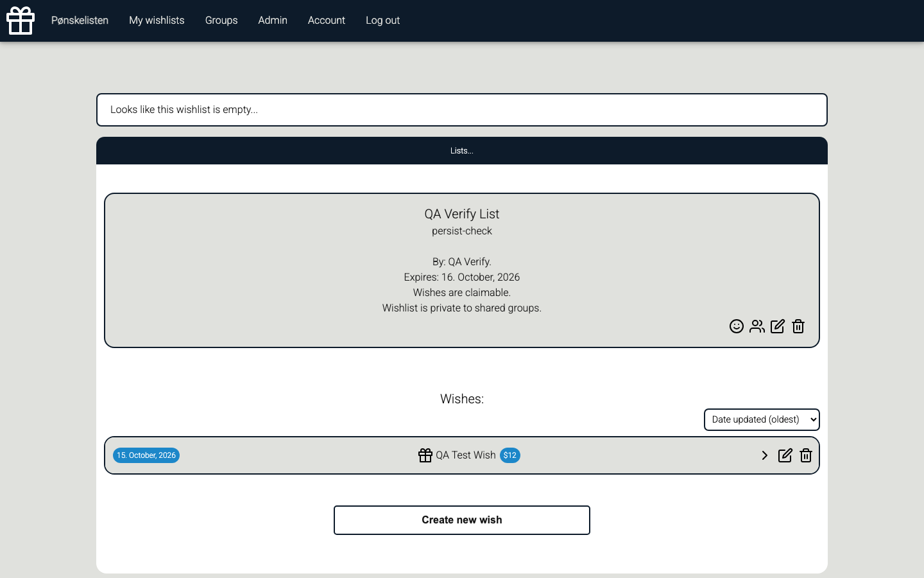This screenshot has width=924, height=578.
Task: Edit the QA Test Wish
Action: [785, 455]
